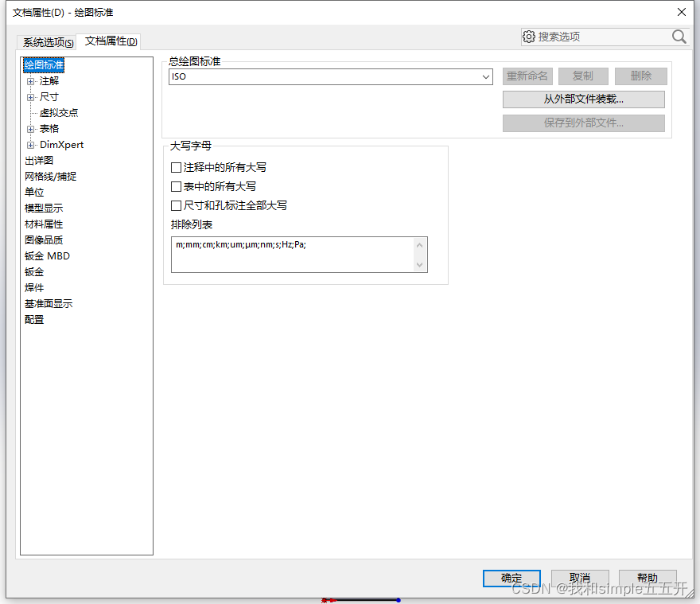The image size is (700, 604).
Task: Select the 尺寸 tree label
Action: 49,97
